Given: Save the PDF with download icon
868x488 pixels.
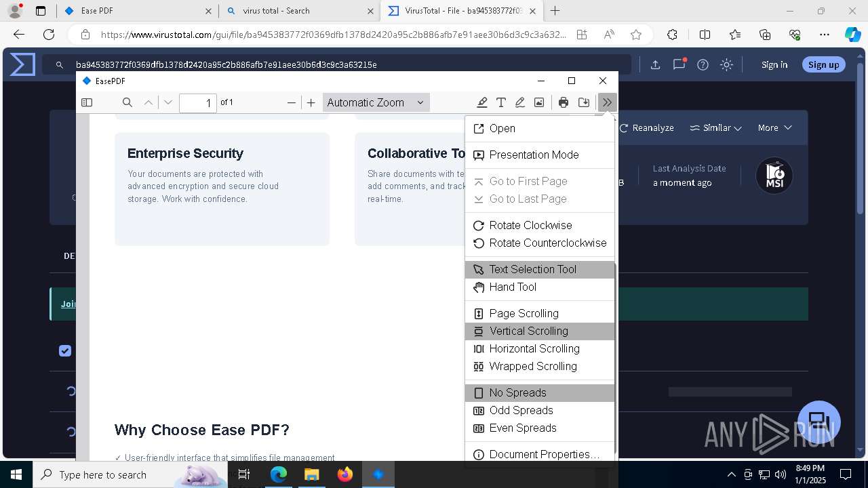Looking at the screenshot, I should [584, 102].
